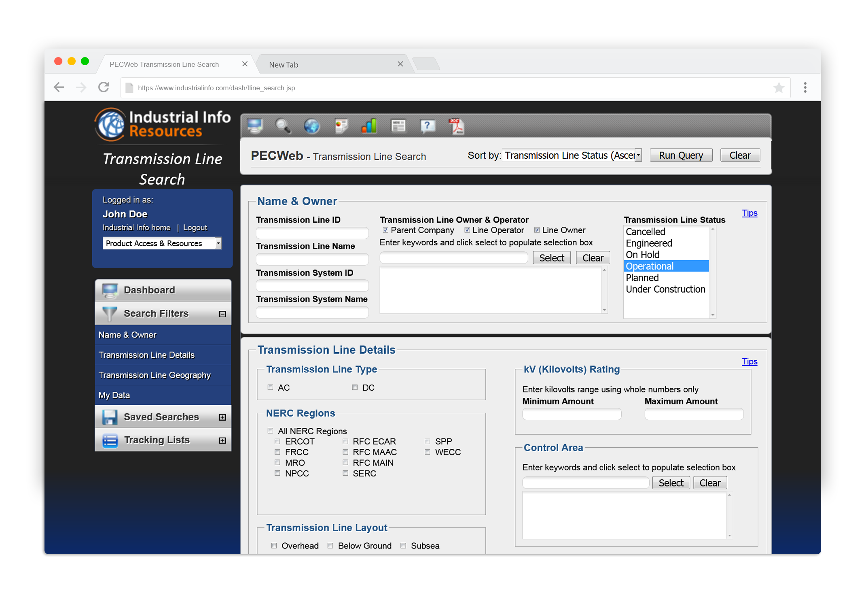Viewport: 868px width, 589px height.
Task: Open Transmission Line Geography sidebar item
Action: click(163, 375)
